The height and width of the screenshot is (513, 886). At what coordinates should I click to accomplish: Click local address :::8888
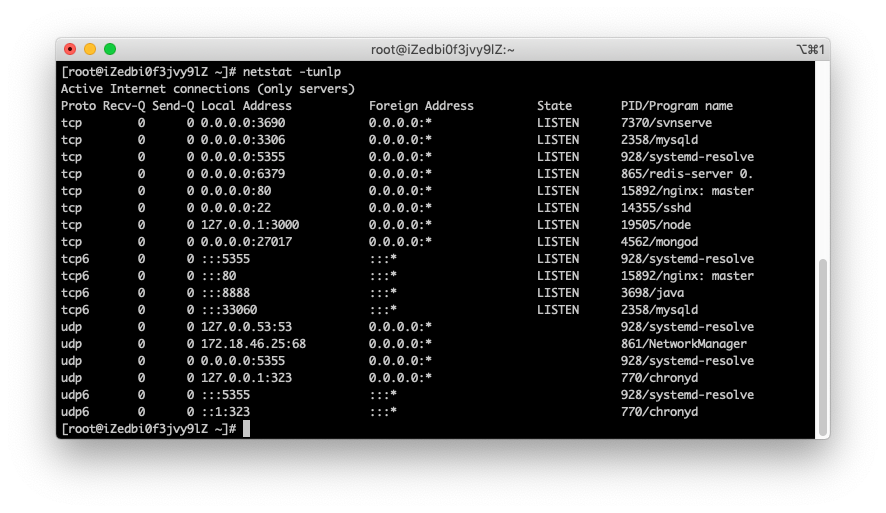pyautogui.click(x=225, y=293)
